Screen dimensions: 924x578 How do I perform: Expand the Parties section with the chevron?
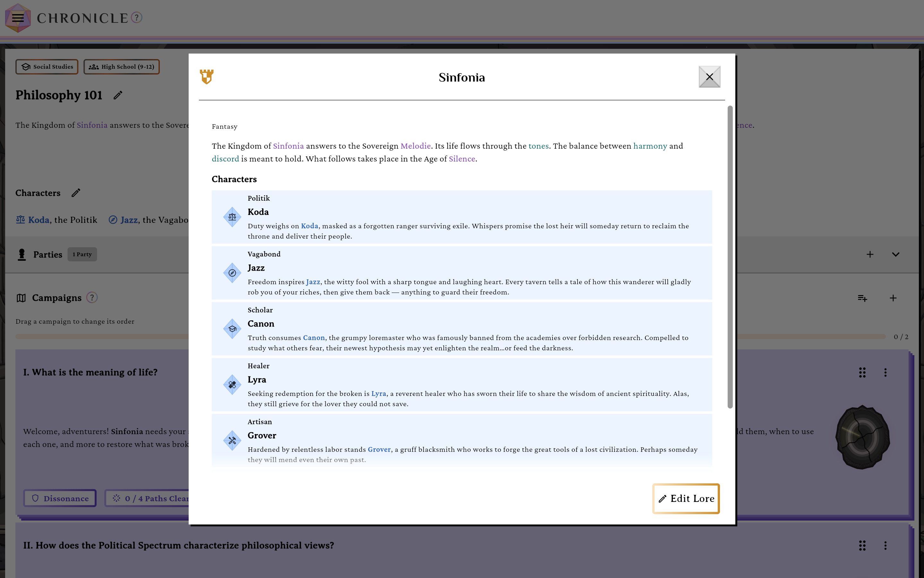pos(895,255)
